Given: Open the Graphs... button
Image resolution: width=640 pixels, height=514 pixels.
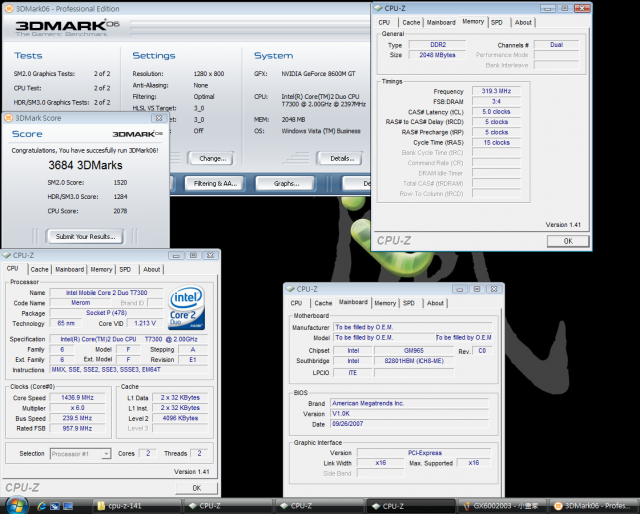Looking at the screenshot, I should (285, 184).
